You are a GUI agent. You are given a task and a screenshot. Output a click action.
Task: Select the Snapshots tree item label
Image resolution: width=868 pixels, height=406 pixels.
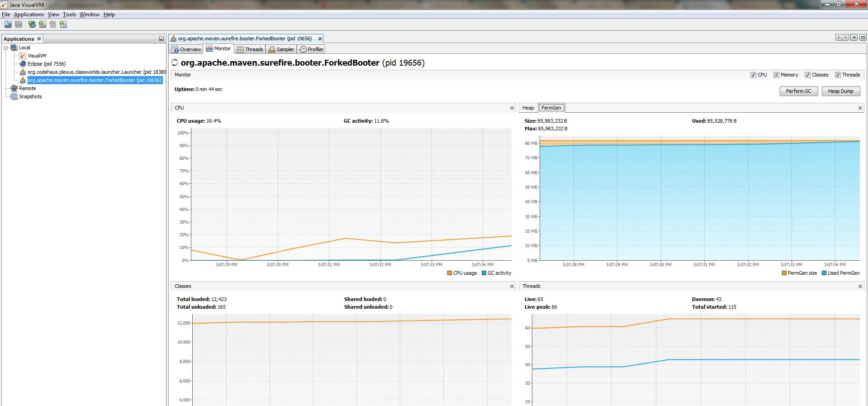[30, 97]
